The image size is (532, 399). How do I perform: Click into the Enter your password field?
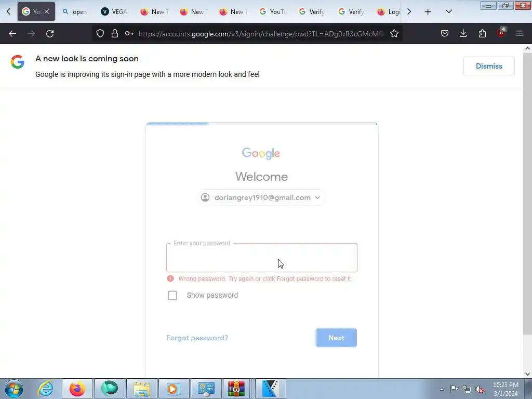point(262,258)
